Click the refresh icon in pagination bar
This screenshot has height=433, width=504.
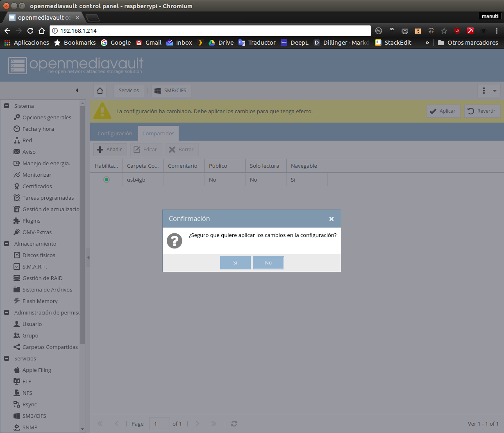(234, 424)
